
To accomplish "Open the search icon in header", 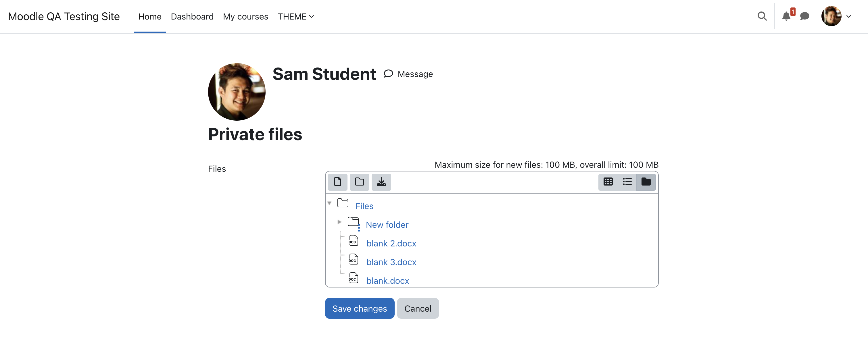I will (762, 16).
